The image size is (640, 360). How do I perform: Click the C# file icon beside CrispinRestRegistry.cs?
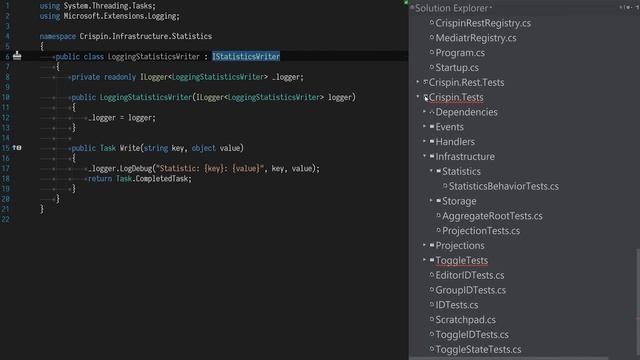pos(431,23)
